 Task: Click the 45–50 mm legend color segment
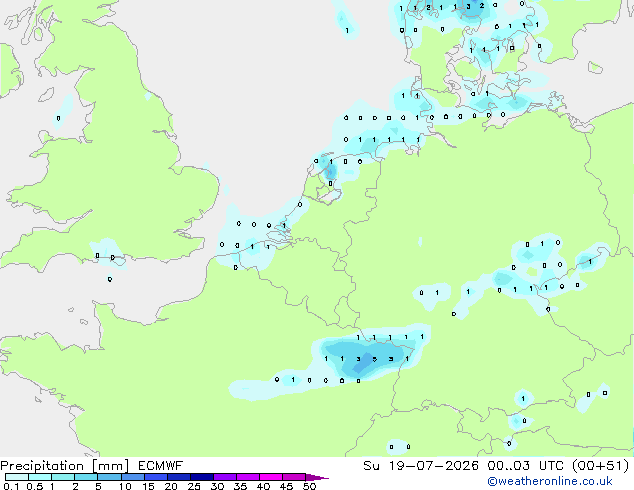click(x=294, y=477)
